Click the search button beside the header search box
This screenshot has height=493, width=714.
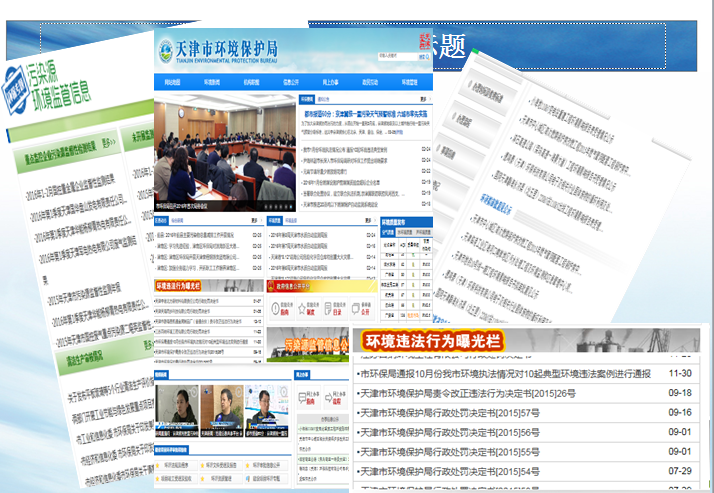pos(424,57)
